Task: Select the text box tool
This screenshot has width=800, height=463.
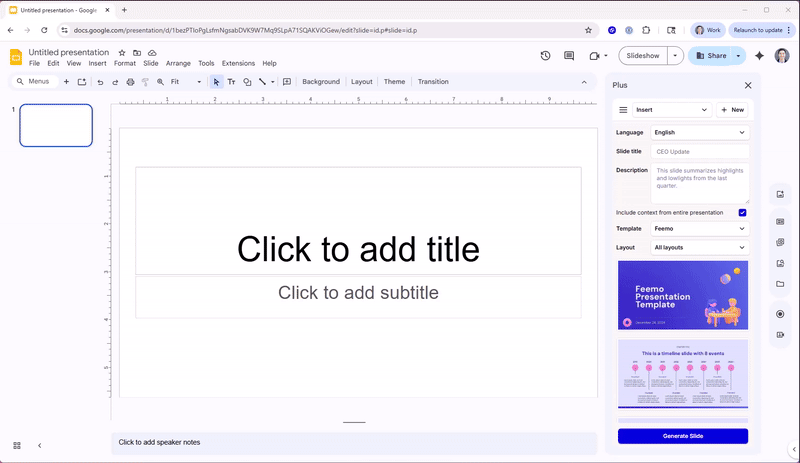Action: pos(232,82)
